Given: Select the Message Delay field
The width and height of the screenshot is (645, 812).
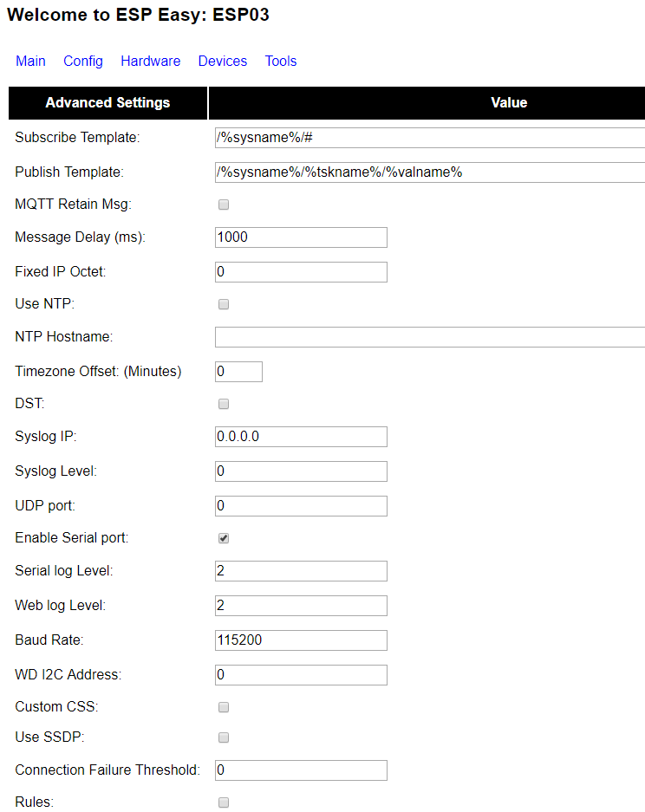Looking at the screenshot, I should click(x=301, y=237).
